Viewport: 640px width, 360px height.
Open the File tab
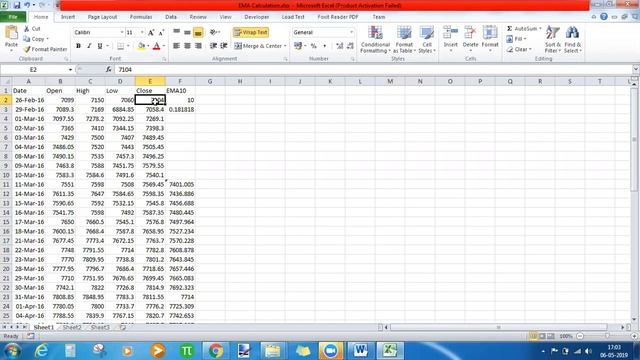pyautogui.click(x=13, y=17)
